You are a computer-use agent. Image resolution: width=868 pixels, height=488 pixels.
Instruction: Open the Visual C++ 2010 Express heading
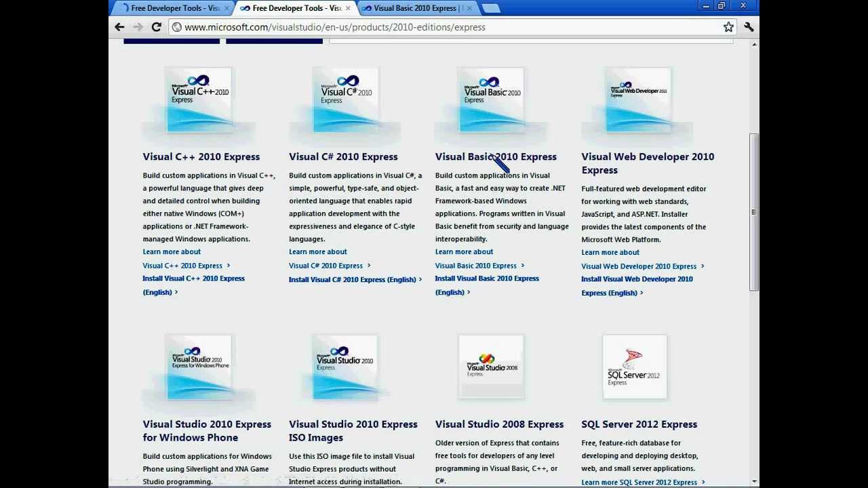click(201, 157)
